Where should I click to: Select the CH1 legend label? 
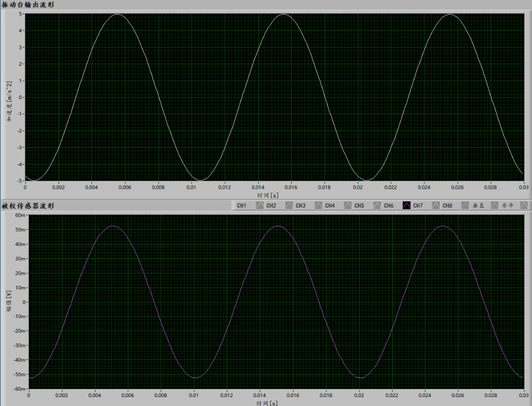(x=241, y=206)
